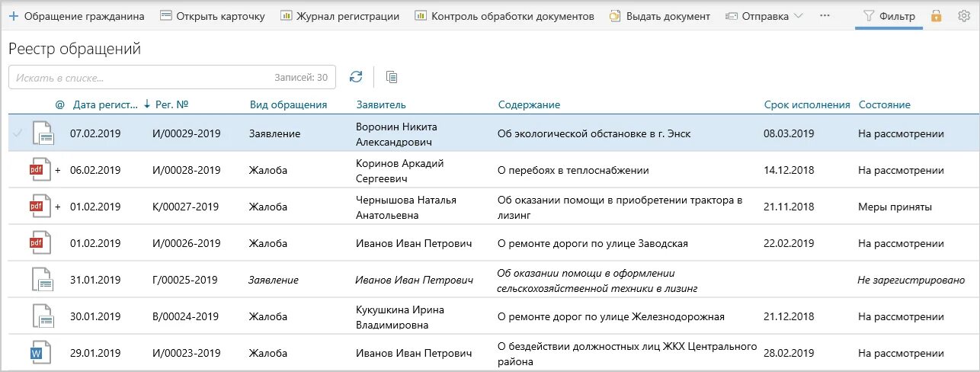Click the copy icon beside refresh
The height and width of the screenshot is (372, 980).
[x=392, y=76]
